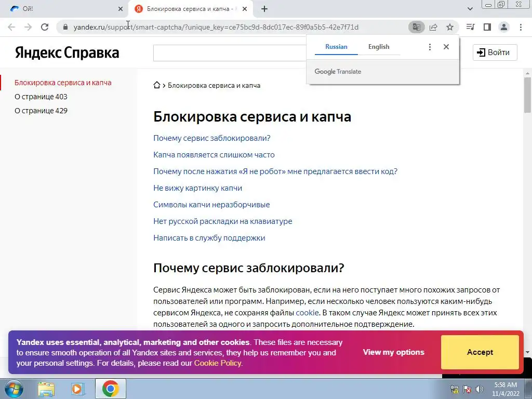This screenshot has width=532, height=399.
Task: Click the scrollbar up arrow
Action: click(x=527, y=73)
